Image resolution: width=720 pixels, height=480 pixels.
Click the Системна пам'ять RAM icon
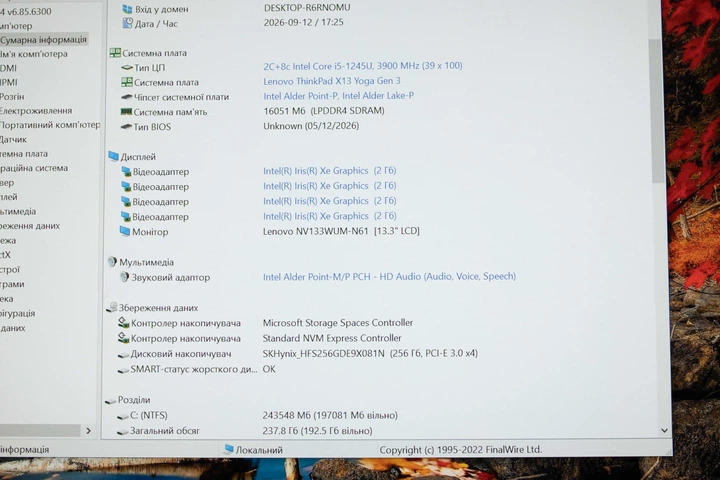click(126, 112)
